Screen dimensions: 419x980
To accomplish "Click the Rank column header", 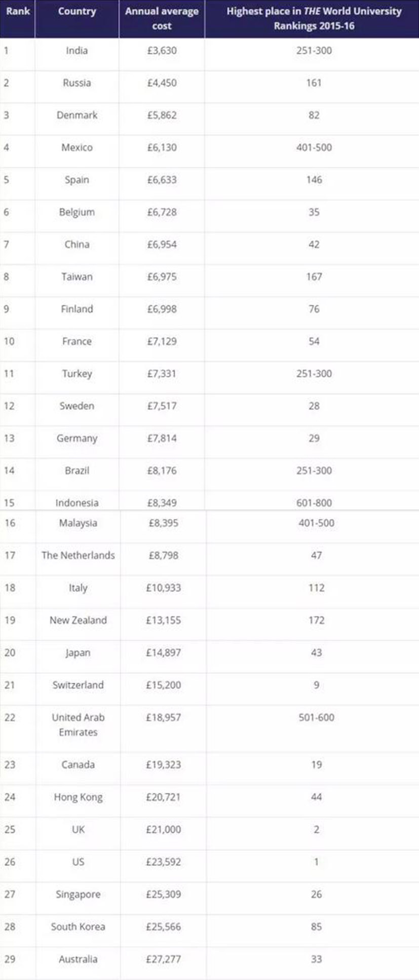I will (18, 11).
